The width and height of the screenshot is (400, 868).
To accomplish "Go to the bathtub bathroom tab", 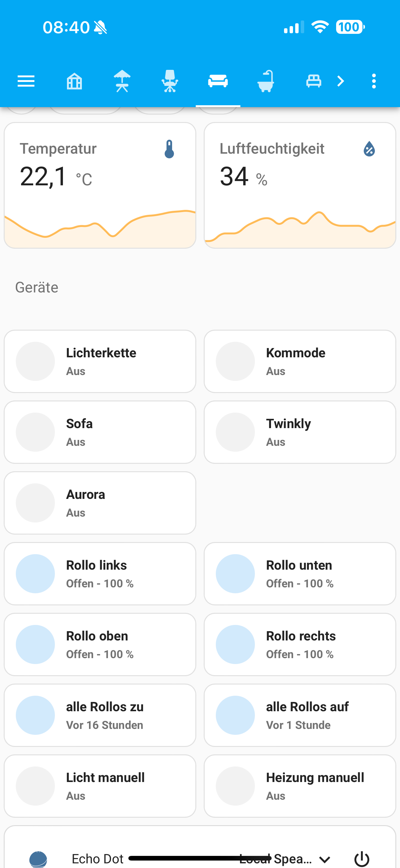I will 266,81.
